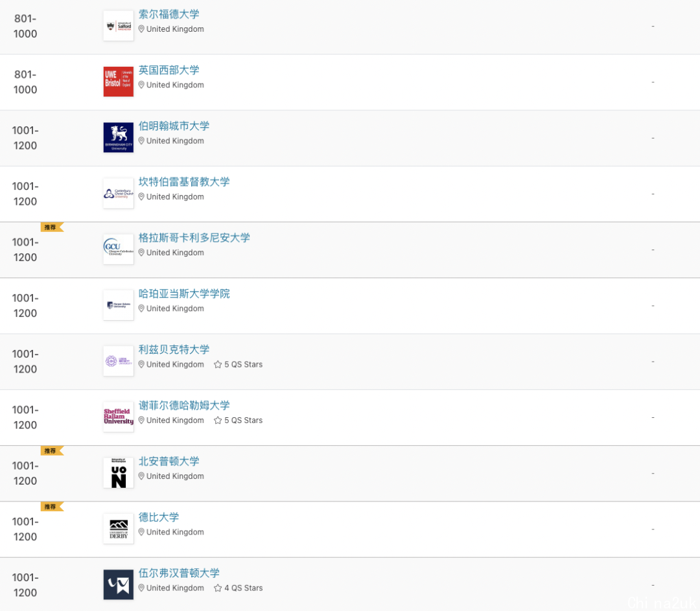Click the GCU logo
The height and width of the screenshot is (611, 700).
119,249
